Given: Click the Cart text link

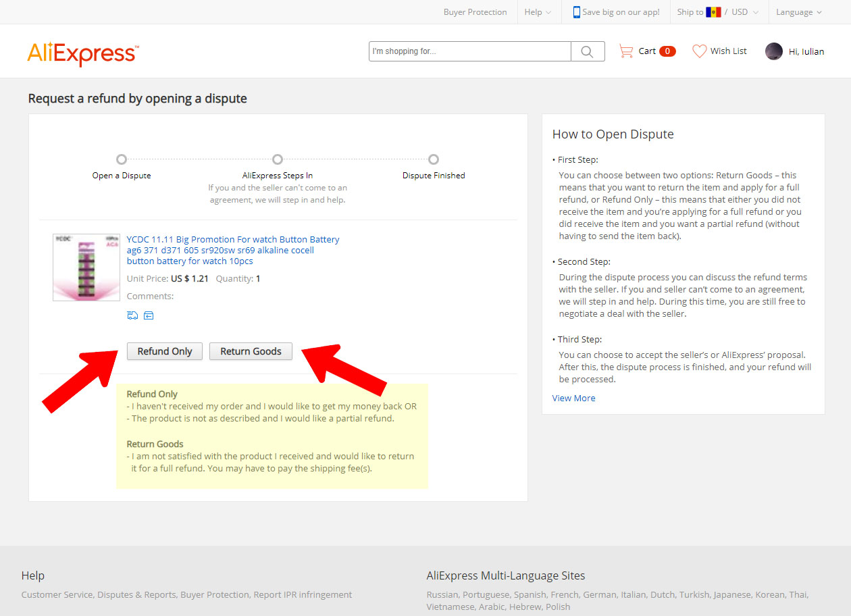Looking at the screenshot, I should click(x=647, y=51).
